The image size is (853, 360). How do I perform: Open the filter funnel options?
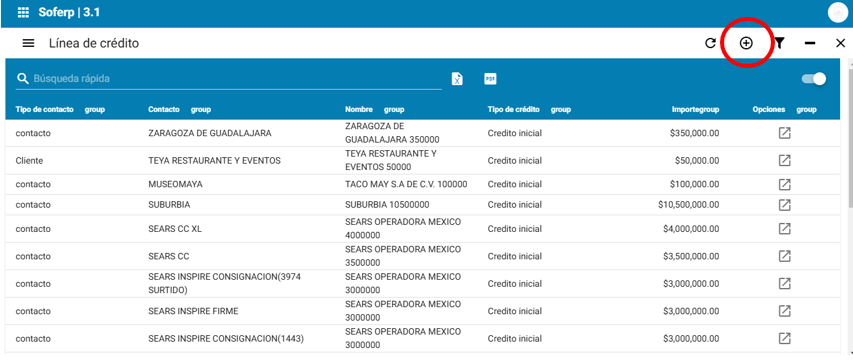pos(780,44)
